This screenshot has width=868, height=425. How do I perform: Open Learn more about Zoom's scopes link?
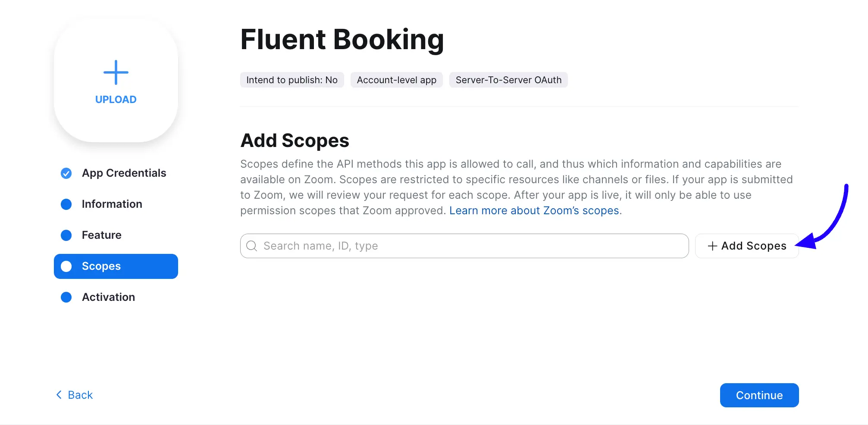pos(534,211)
